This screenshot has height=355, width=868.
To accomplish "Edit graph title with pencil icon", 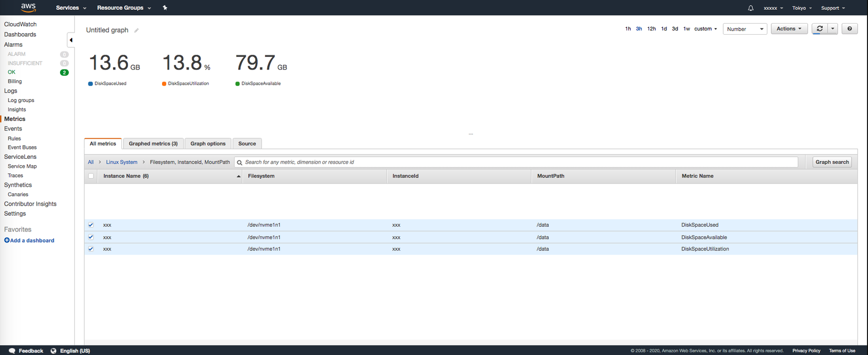I will (x=136, y=31).
